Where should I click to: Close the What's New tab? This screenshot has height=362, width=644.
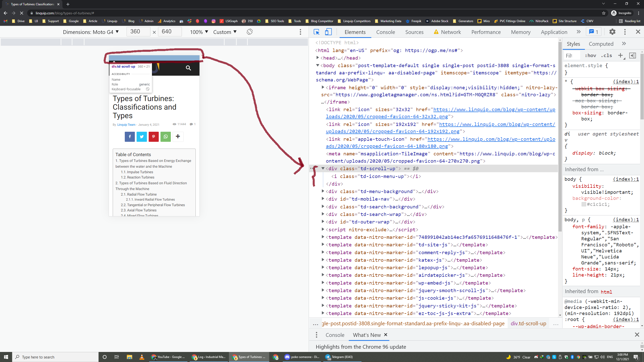(386, 335)
